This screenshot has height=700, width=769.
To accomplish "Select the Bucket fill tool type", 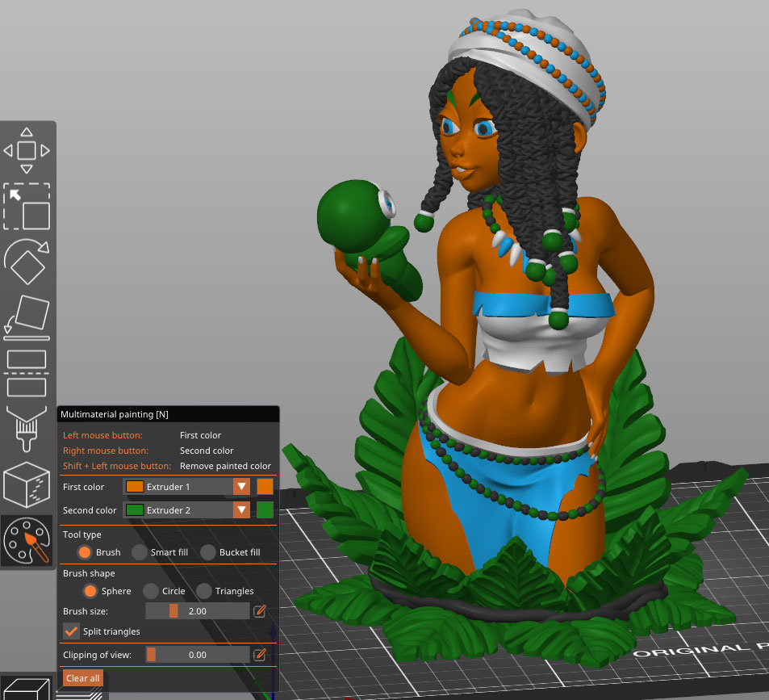I will click(209, 552).
